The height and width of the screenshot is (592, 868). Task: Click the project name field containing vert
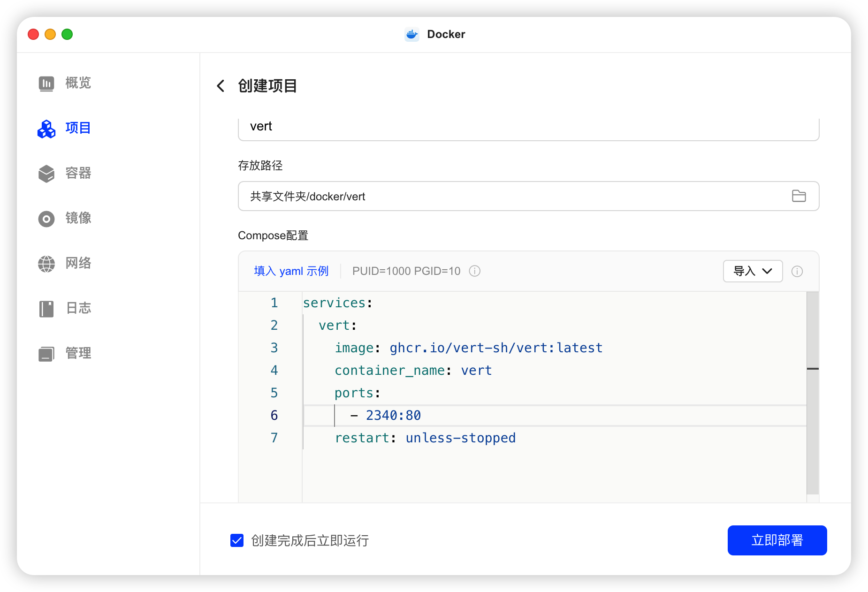pyautogui.click(x=528, y=127)
